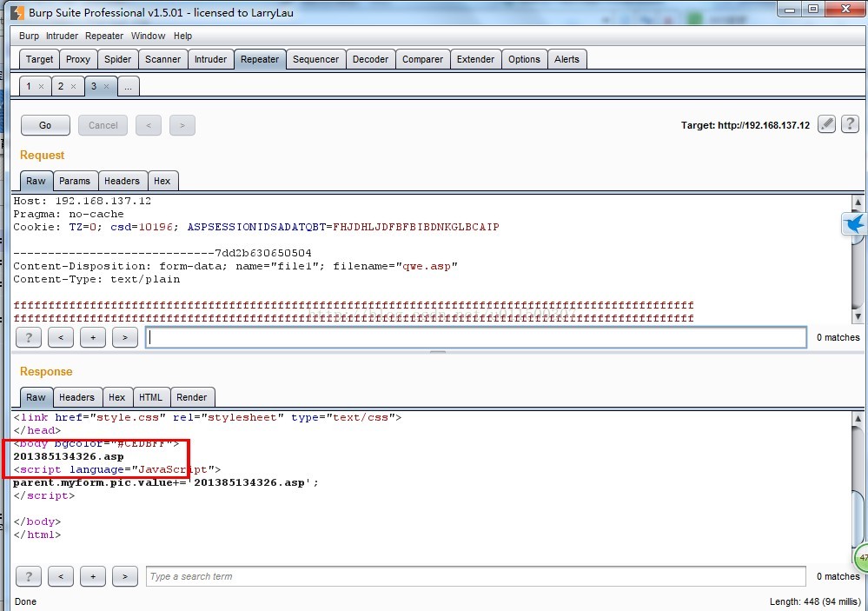Click the Done status text
The width and height of the screenshot is (868, 611).
point(25,601)
